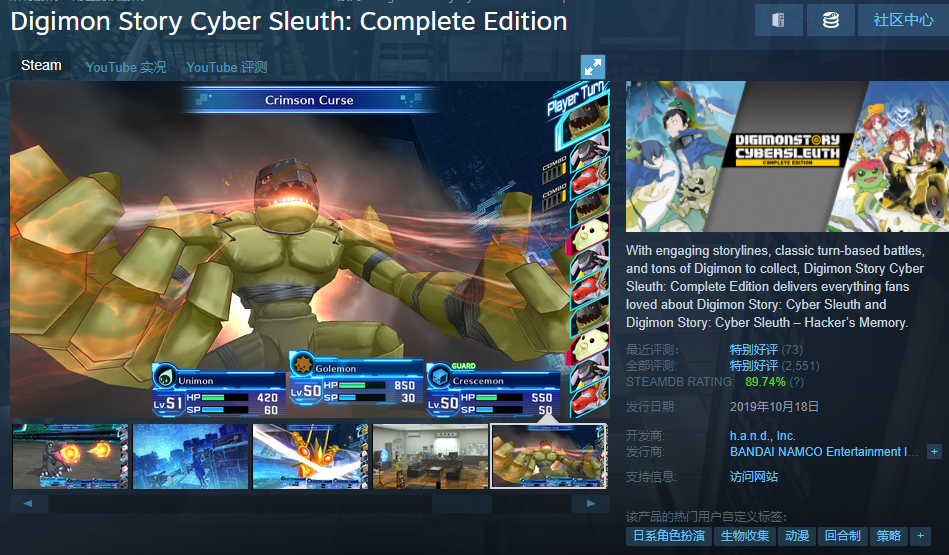
Task: Select the office room thumbnail
Action: (x=430, y=456)
